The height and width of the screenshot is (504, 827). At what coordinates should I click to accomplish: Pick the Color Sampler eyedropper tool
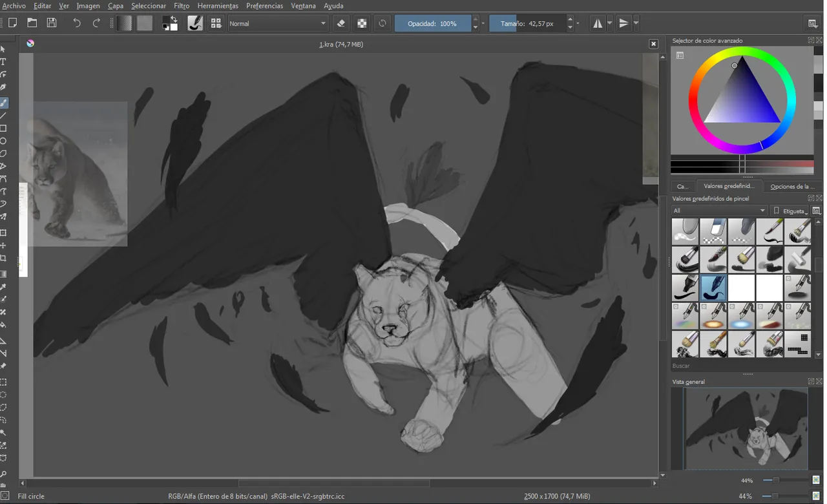[x=3, y=287]
